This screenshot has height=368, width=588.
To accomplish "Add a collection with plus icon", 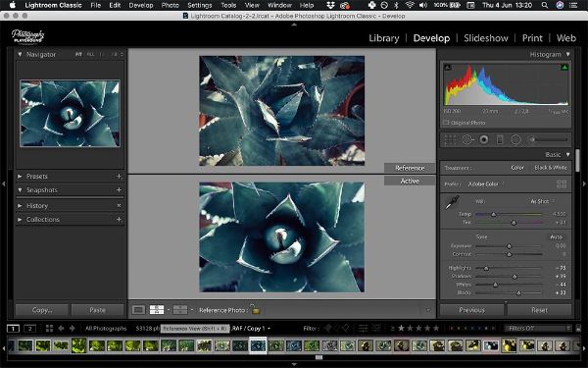I will pyautogui.click(x=119, y=219).
